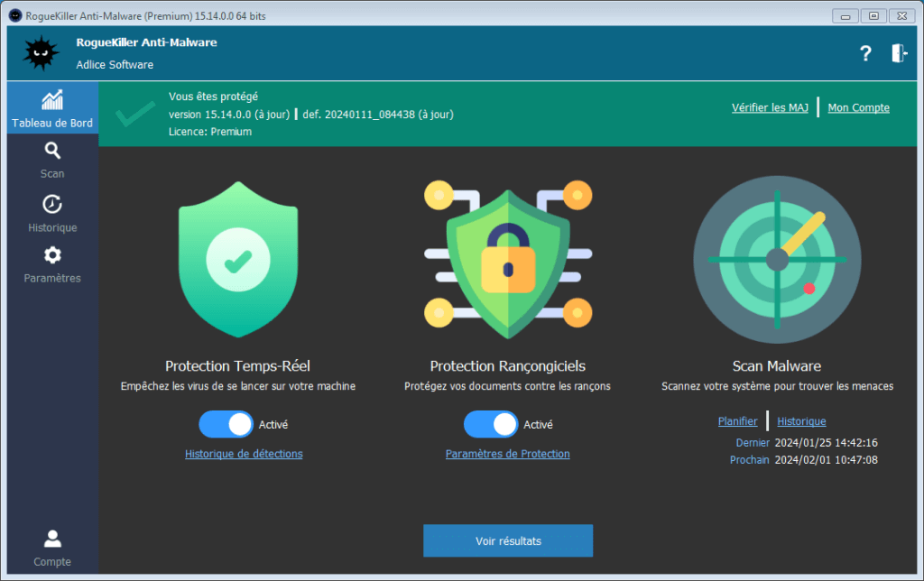Open Paramètres gear icon in sidebar
924x581 pixels.
pos(52,256)
